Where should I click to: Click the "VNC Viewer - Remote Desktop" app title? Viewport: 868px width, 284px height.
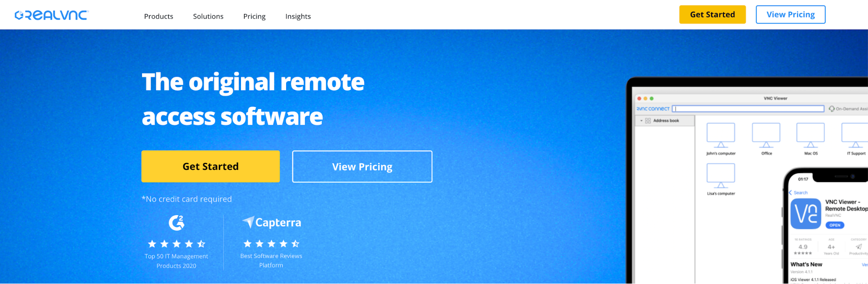(846, 205)
